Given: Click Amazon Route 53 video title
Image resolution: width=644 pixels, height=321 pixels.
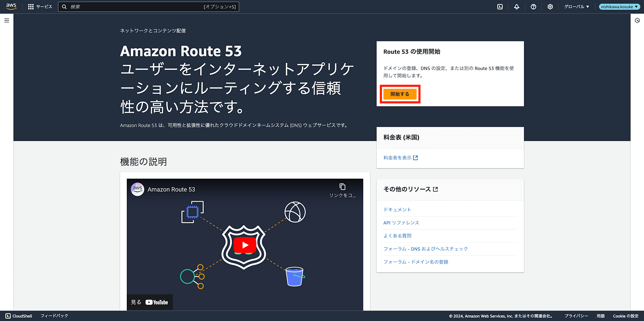Looking at the screenshot, I should click(x=171, y=189).
